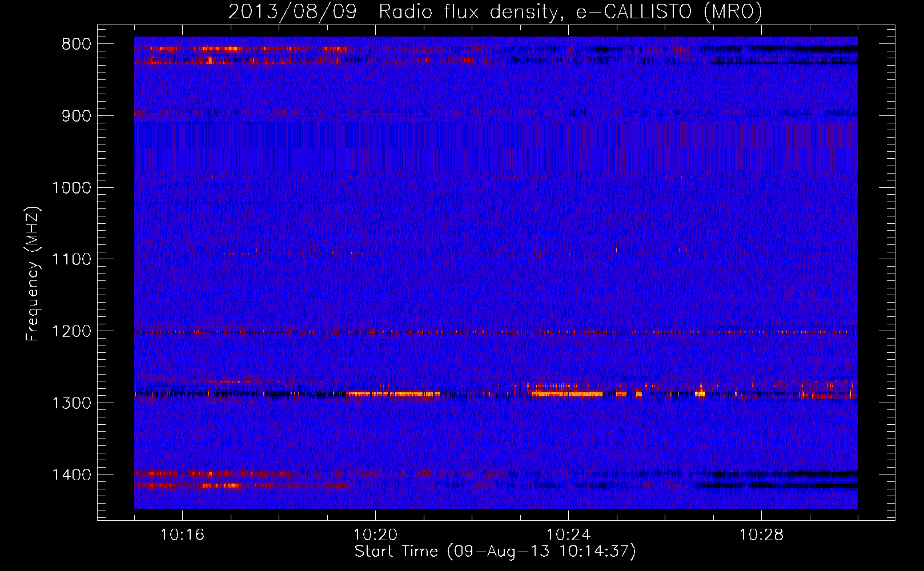Click the 900 frequency tick label
This screenshot has width=924, height=571.
coord(76,116)
